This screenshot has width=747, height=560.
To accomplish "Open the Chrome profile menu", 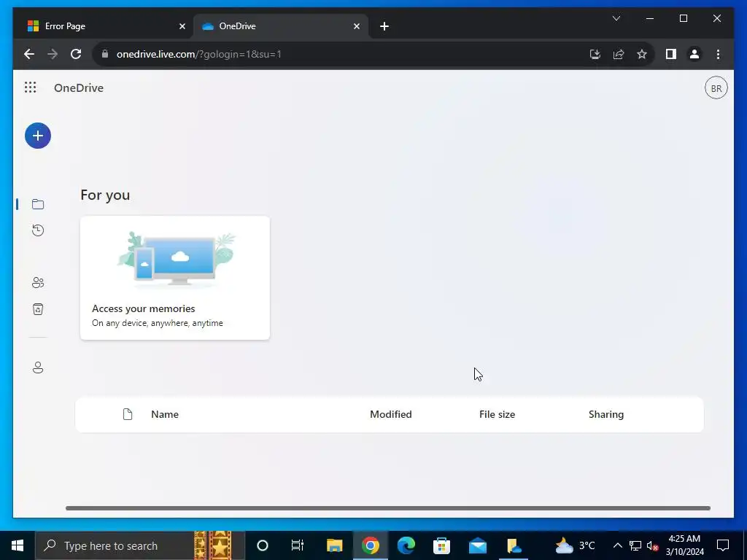I will tap(694, 54).
